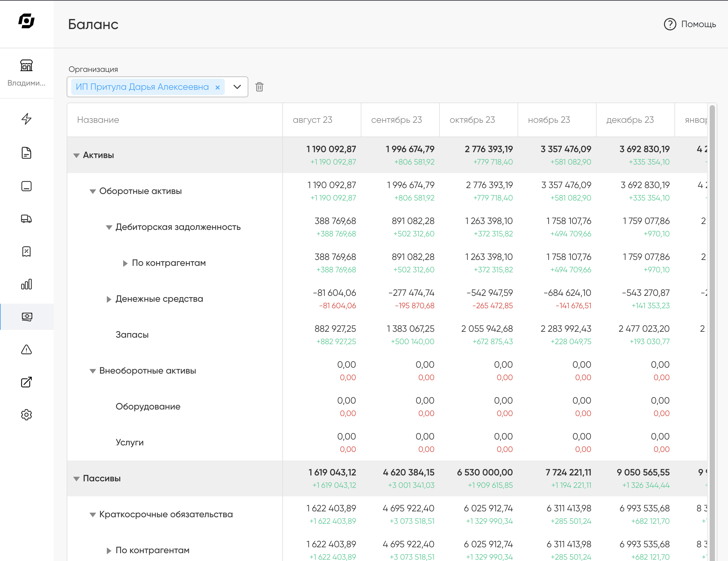This screenshot has height=561, width=728.
Task: Open the document sidebar icon
Action: [x=26, y=153]
